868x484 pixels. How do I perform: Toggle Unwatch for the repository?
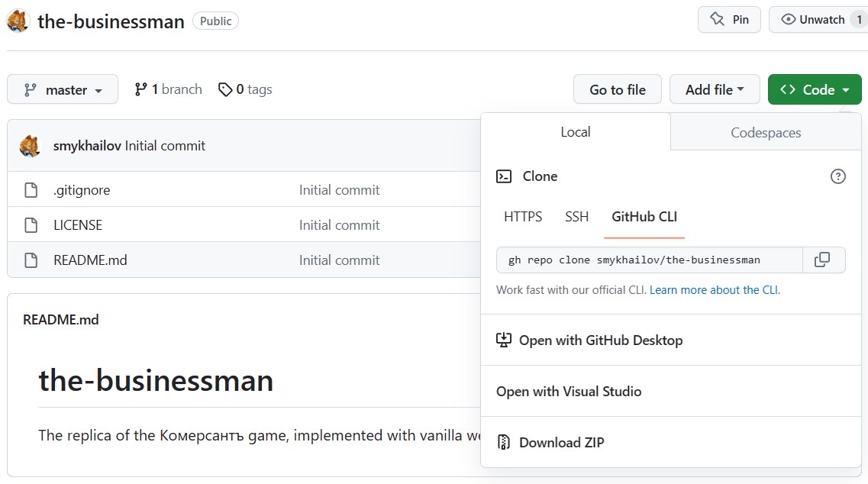pos(814,20)
